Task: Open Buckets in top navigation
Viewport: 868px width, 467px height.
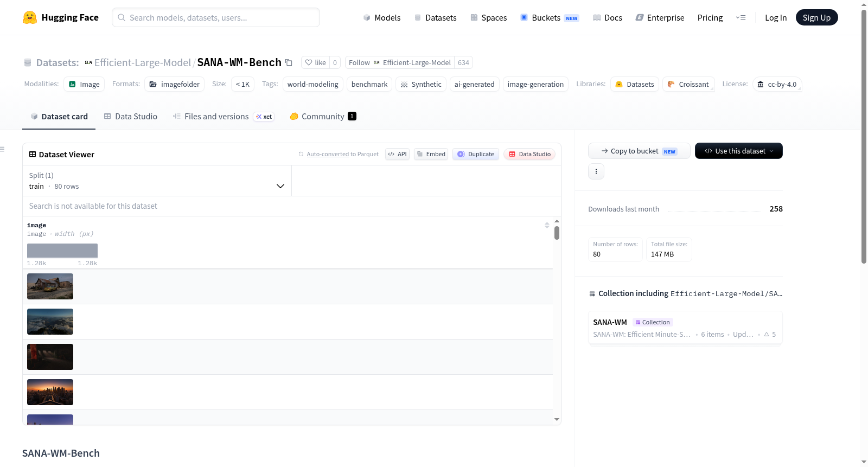Action: click(x=550, y=17)
